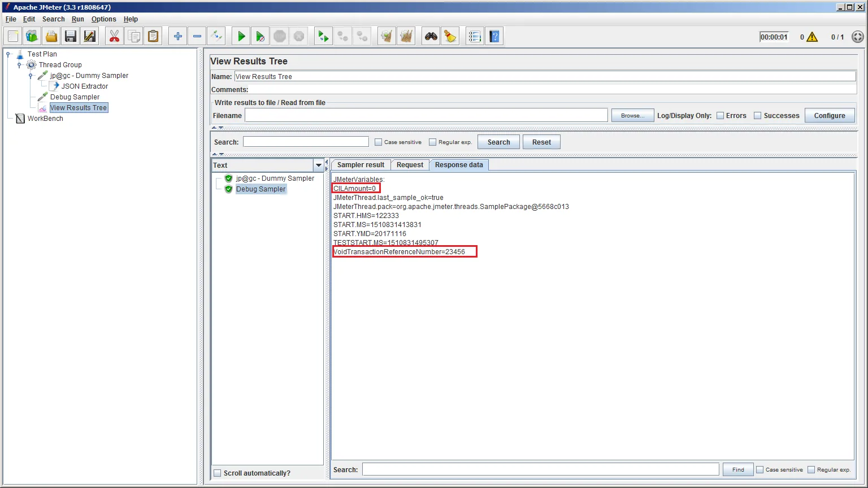This screenshot has width=868, height=488.
Task: Tick Case sensitive next to the Reset button
Action: 379,142
